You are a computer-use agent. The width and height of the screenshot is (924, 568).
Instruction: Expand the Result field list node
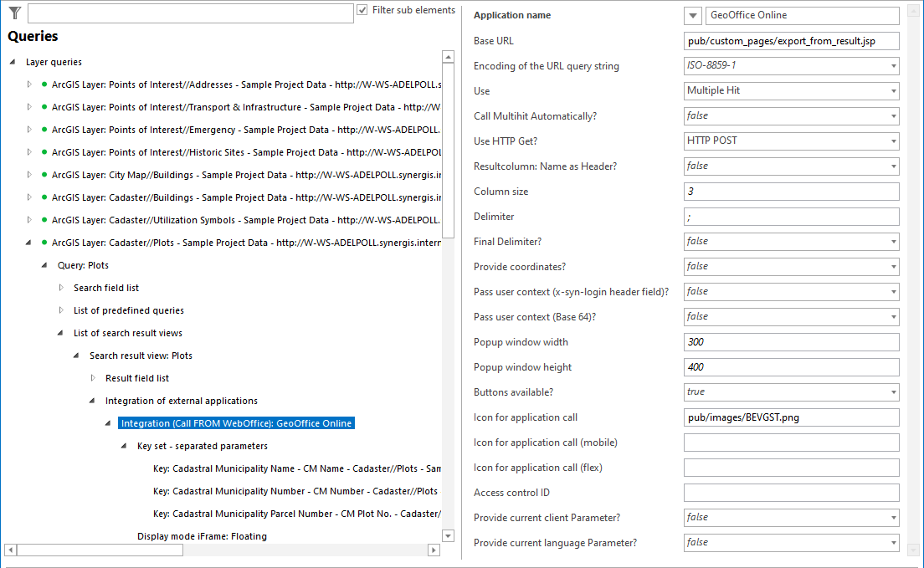(x=95, y=378)
